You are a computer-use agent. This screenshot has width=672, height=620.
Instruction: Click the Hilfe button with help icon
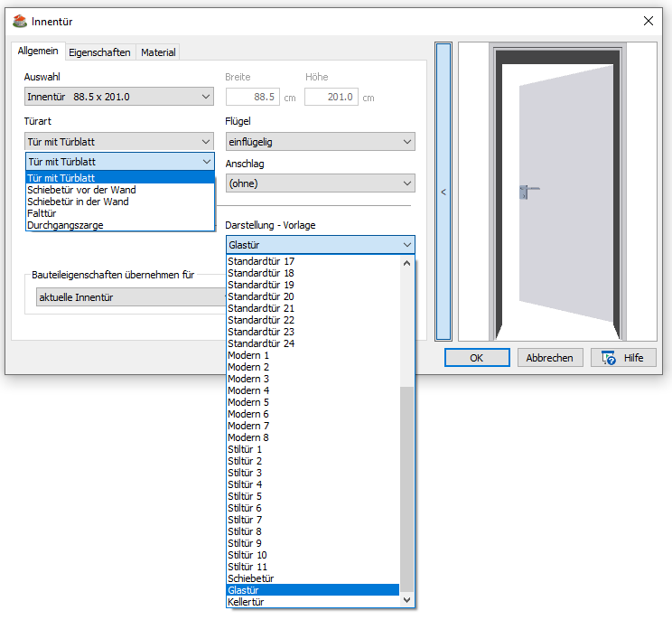tap(622, 358)
